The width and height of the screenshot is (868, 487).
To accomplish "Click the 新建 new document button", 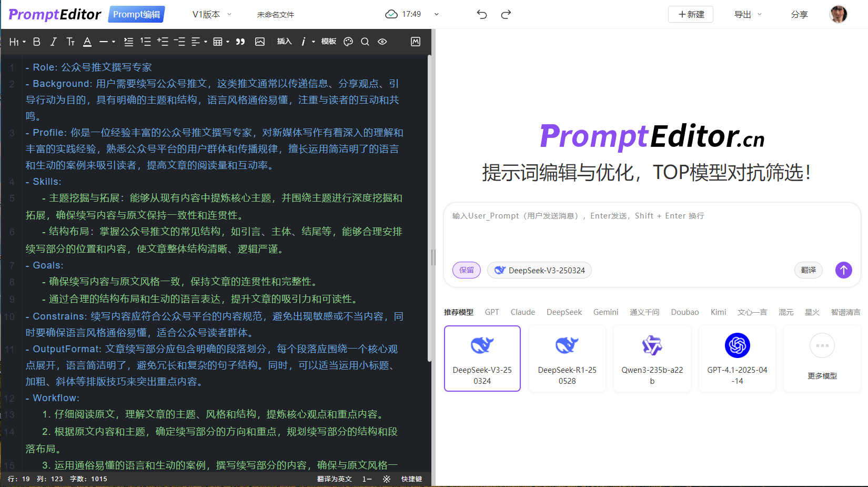I will point(690,14).
